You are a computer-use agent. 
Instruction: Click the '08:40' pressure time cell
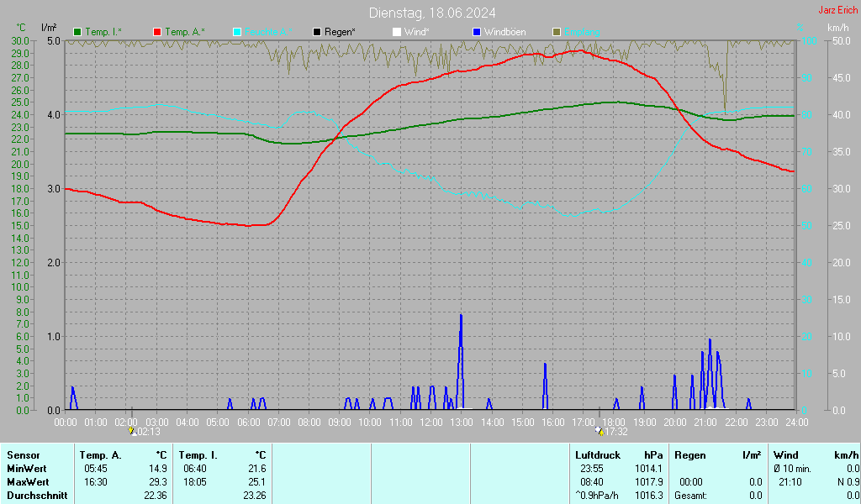[592, 482]
